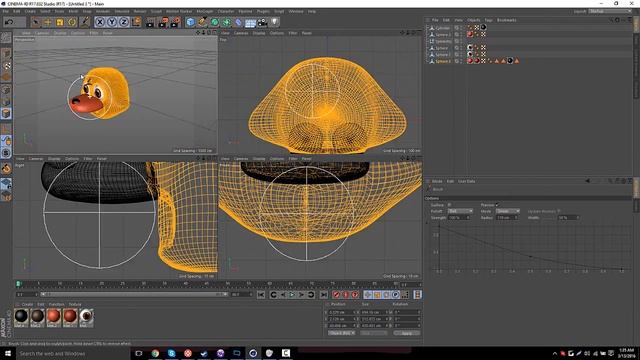
Task: Click the spline Pen tool icon
Action: [x=202, y=22]
